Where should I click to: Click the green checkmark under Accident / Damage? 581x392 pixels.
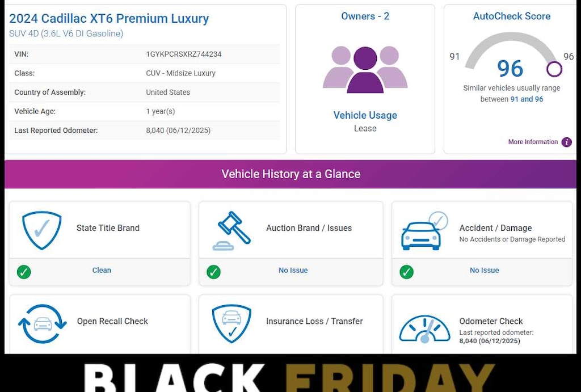coord(406,272)
